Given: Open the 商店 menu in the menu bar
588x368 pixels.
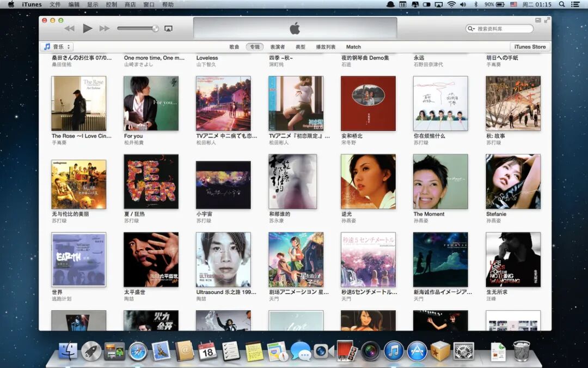Looking at the screenshot, I should click(x=130, y=4).
